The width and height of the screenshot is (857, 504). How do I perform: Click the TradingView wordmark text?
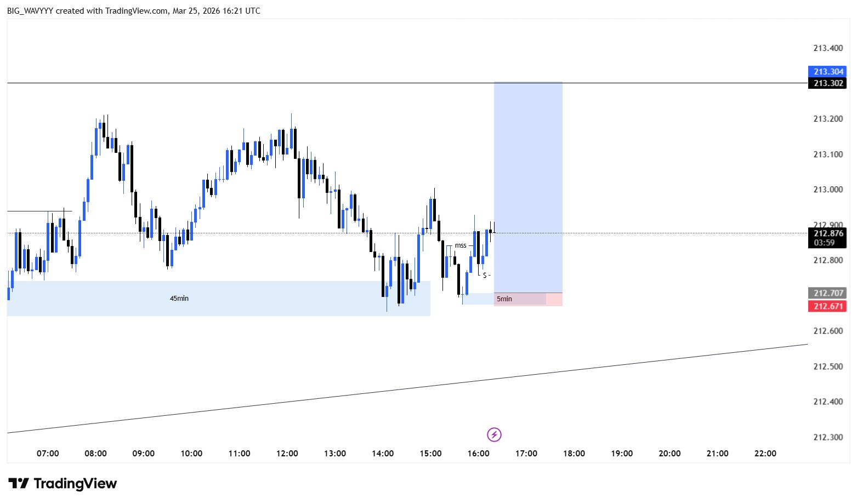coord(75,484)
